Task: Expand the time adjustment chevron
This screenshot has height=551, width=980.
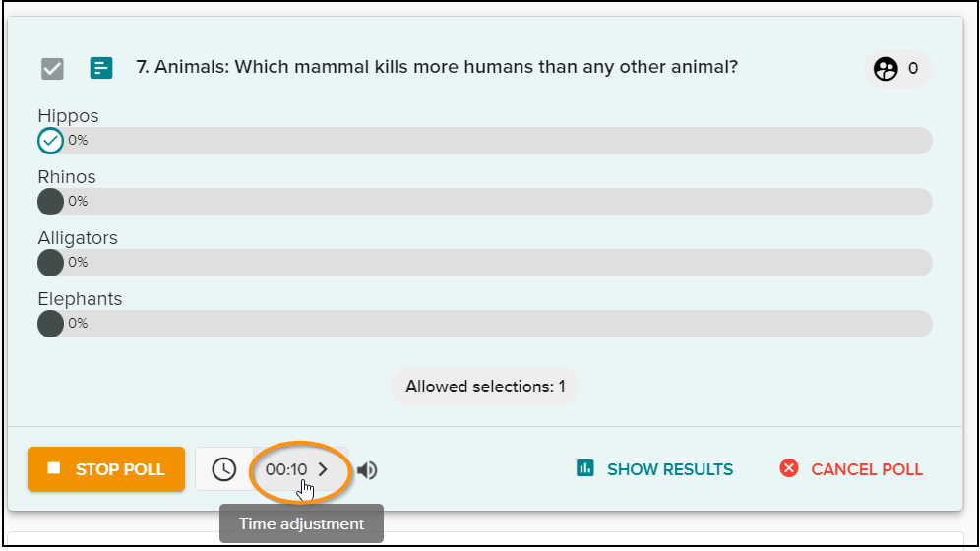Action: (x=323, y=469)
